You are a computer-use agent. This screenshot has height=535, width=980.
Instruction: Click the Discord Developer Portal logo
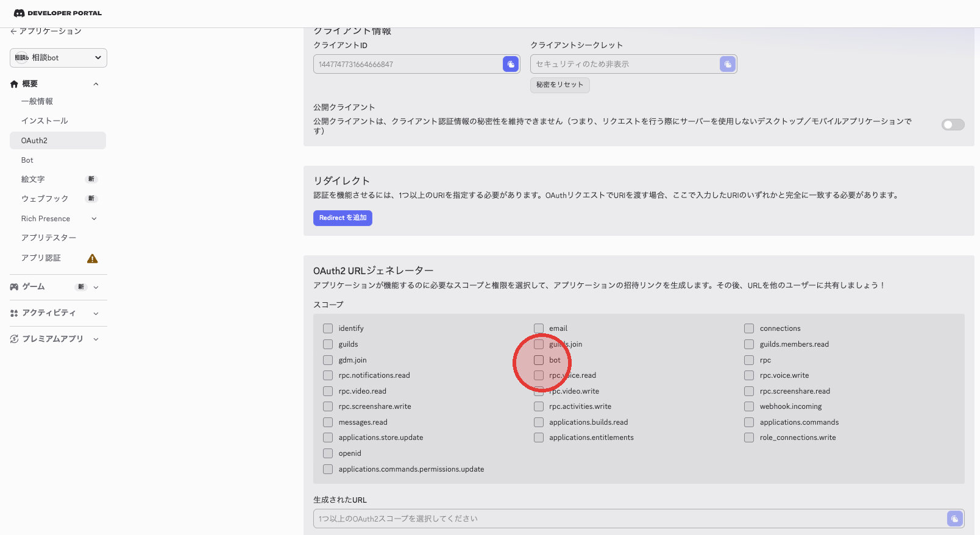click(x=58, y=13)
